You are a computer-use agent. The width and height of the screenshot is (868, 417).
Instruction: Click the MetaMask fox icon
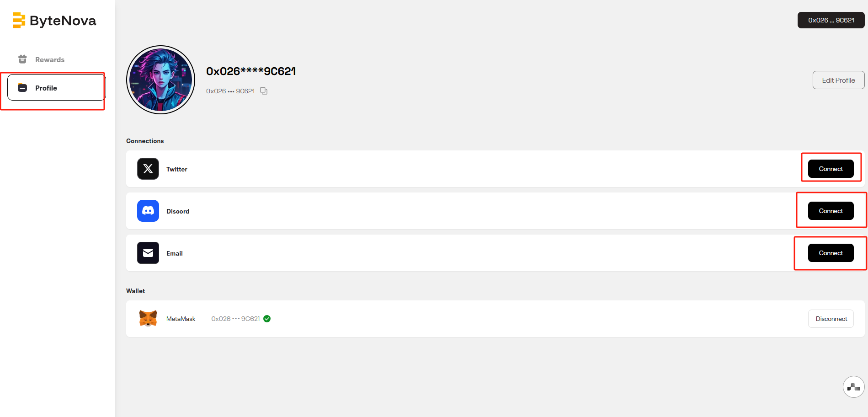(148, 318)
